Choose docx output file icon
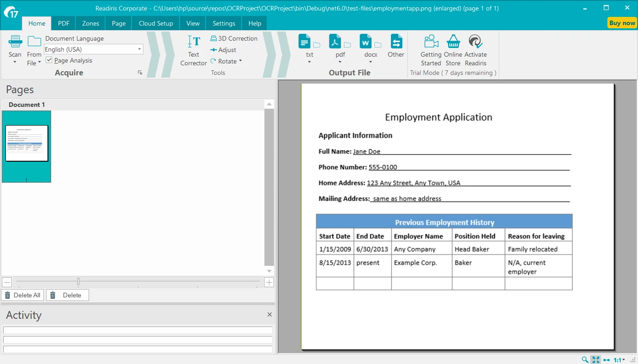The image size is (638, 364). pyautogui.click(x=365, y=42)
